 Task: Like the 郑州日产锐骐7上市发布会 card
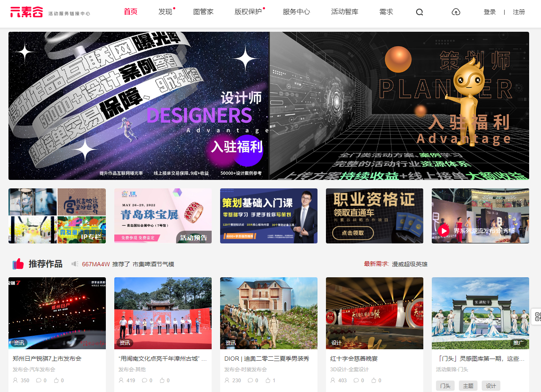(56, 380)
